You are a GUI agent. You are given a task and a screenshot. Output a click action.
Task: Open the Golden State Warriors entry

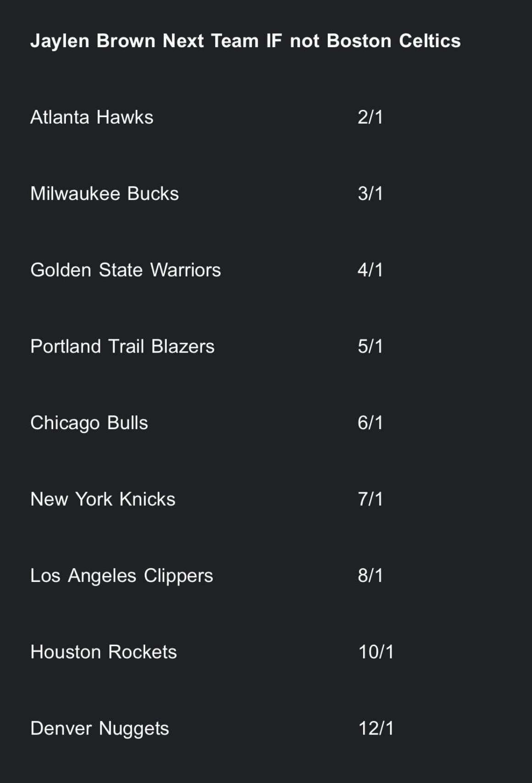coord(125,270)
